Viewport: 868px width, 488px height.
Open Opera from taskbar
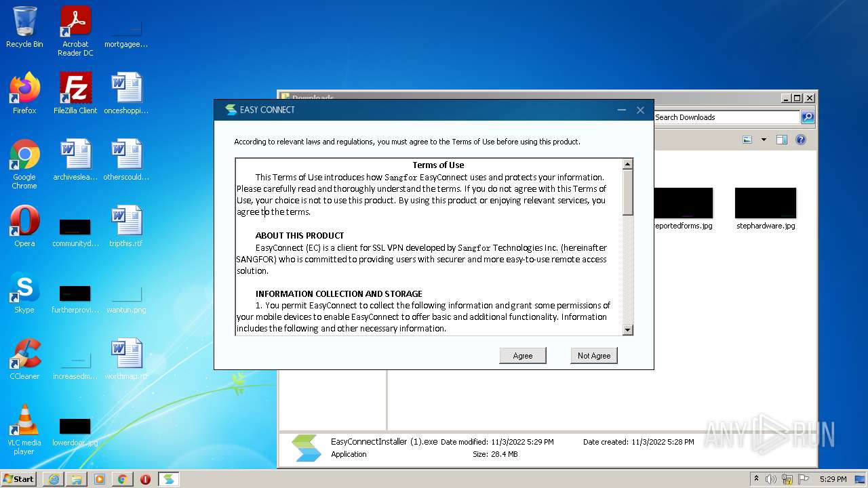pos(145,479)
